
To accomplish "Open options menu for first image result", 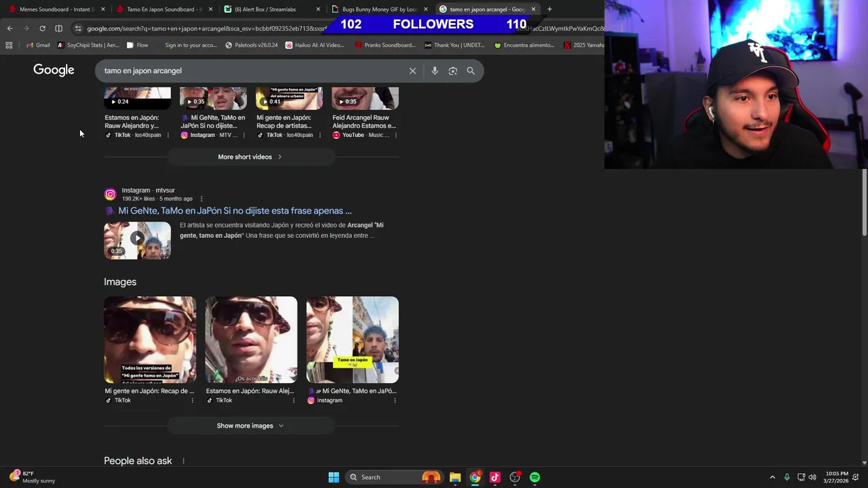I will (192, 401).
